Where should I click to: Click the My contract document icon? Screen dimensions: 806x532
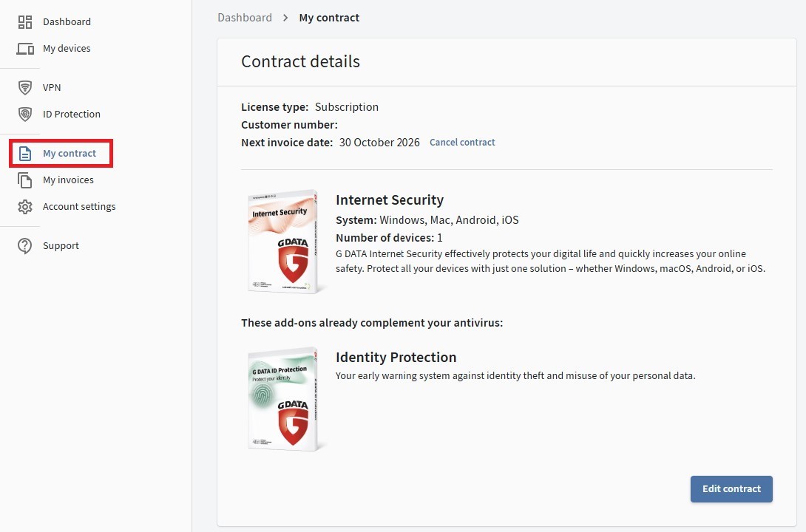point(25,154)
